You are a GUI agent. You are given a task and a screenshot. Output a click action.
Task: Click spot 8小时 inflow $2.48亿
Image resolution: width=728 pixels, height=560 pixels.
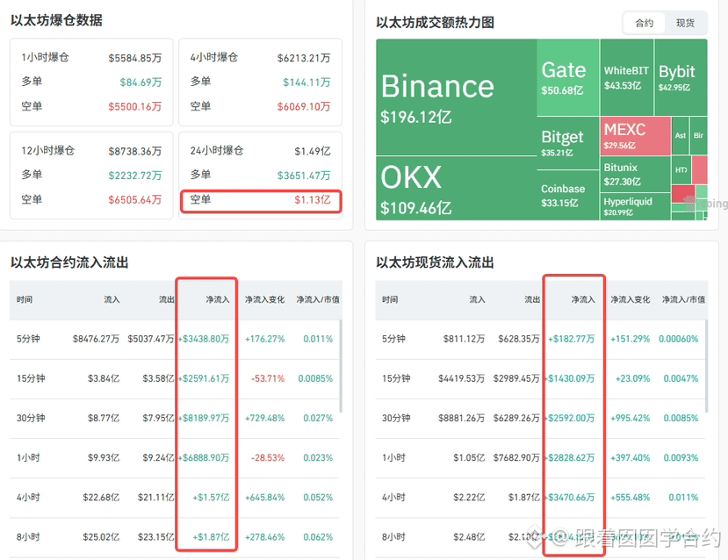click(469, 537)
